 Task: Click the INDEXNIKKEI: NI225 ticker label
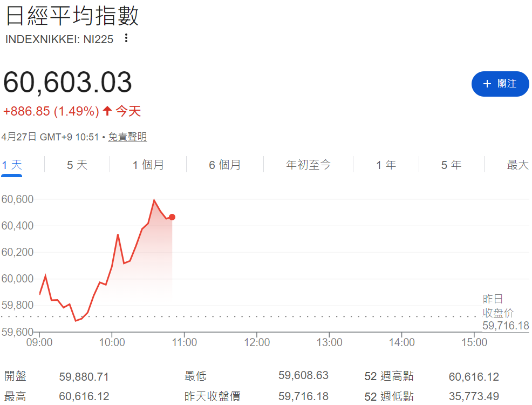tap(58, 39)
